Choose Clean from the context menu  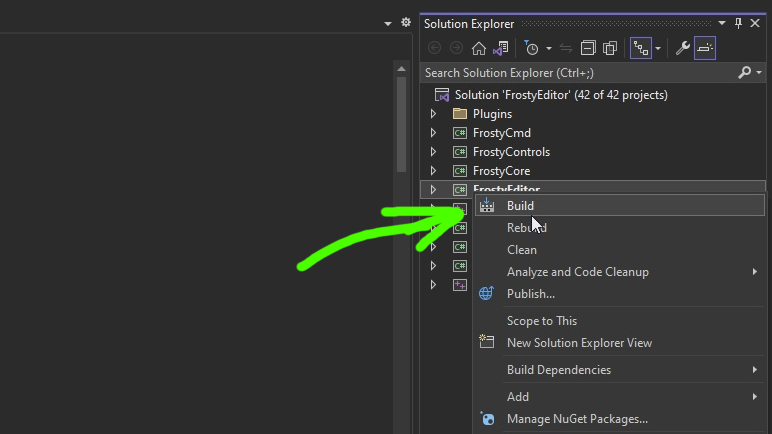[x=620, y=250]
